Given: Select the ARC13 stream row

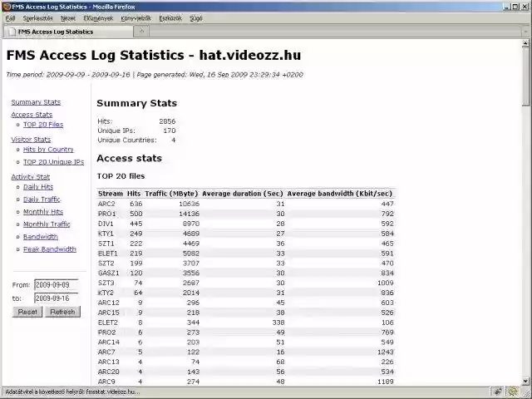Looking at the screenshot, I should tap(246, 362).
